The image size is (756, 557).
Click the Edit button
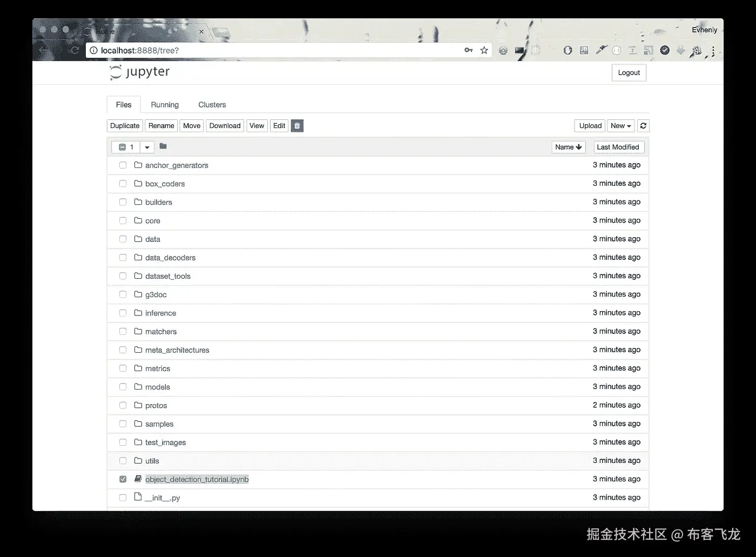pyautogui.click(x=279, y=126)
